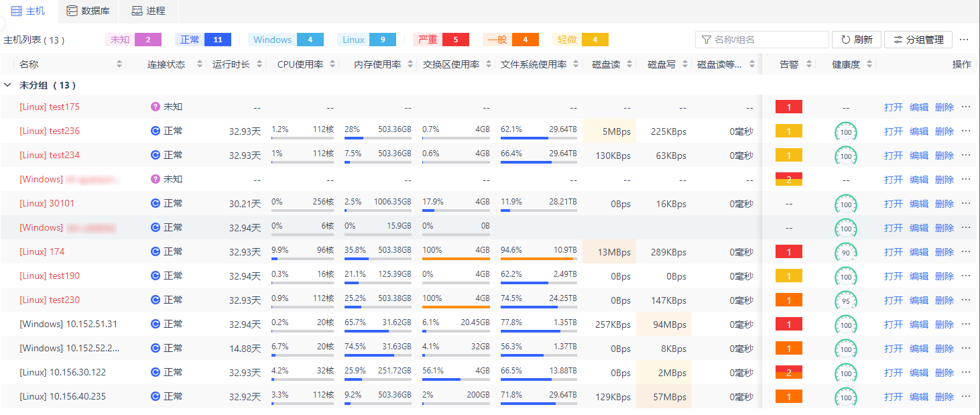
Task: Open more actions for 30101 row
Action: (x=966, y=203)
